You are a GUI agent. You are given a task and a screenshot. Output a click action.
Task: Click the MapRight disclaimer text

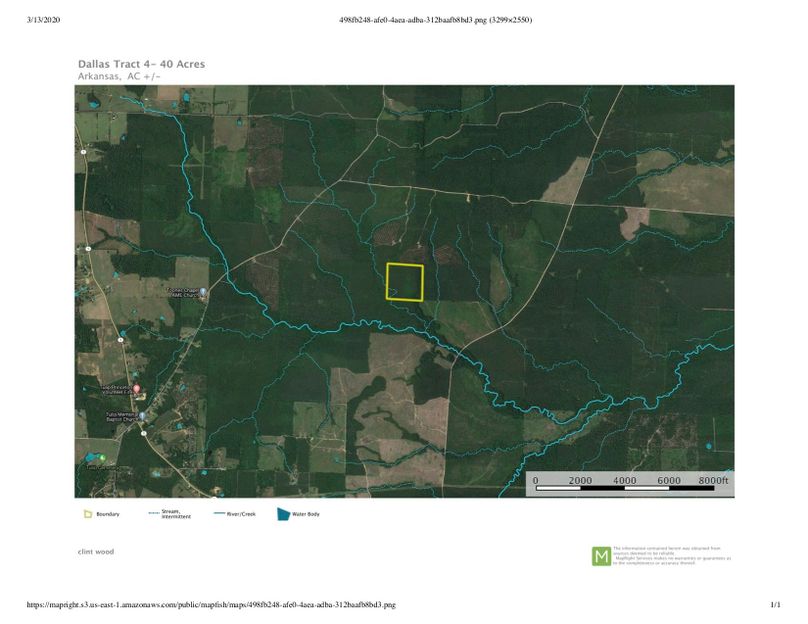coord(672,556)
